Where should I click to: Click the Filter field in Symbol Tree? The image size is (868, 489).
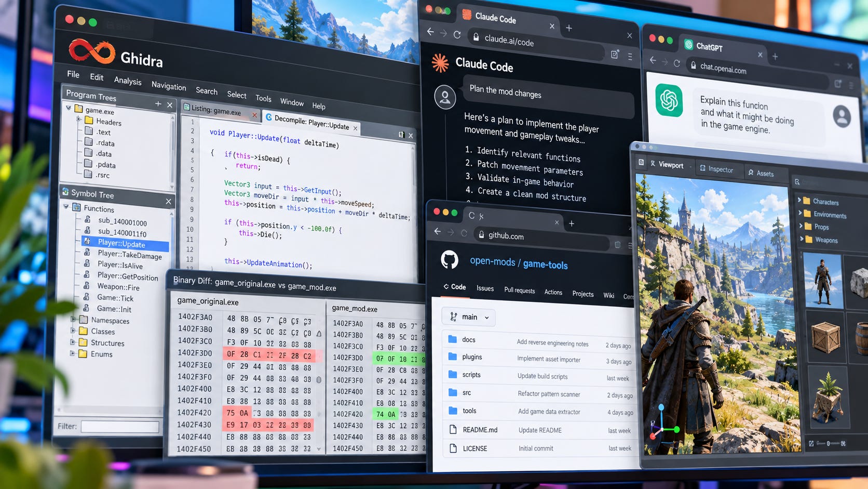120,427
